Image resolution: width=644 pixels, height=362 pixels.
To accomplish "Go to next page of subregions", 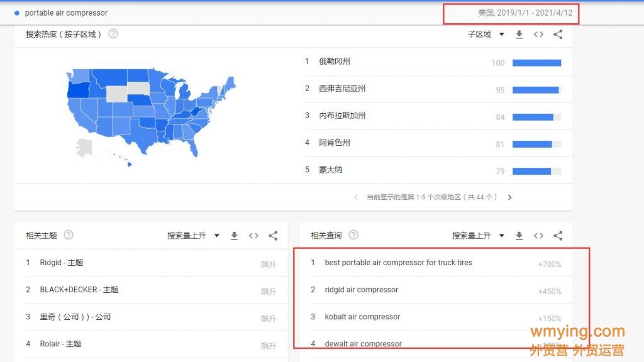I will click(x=509, y=197).
